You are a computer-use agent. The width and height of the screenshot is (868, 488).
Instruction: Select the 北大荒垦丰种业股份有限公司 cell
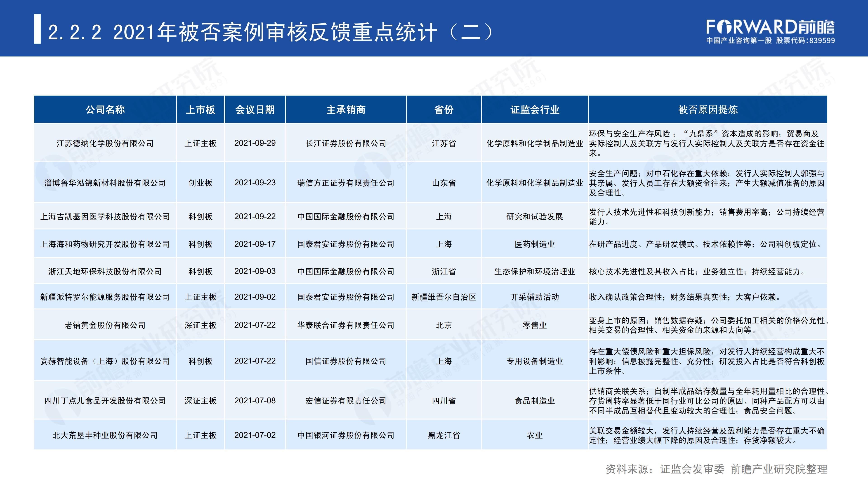pyautogui.click(x=105, y=435)
